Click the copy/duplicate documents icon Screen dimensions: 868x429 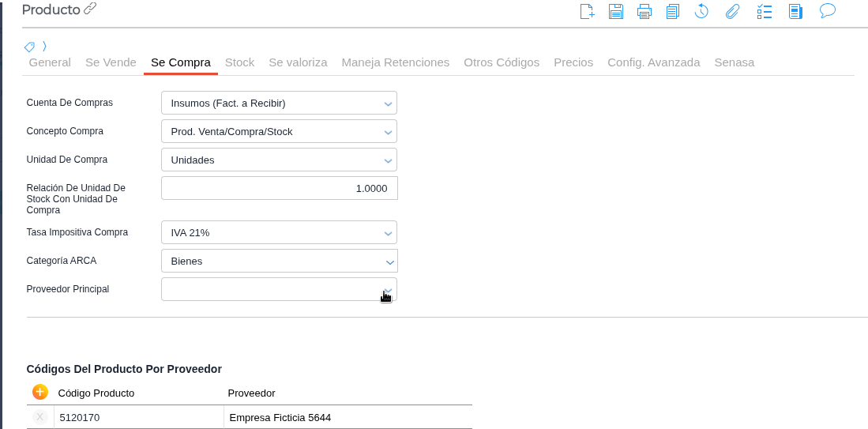(x=672, y=10)
